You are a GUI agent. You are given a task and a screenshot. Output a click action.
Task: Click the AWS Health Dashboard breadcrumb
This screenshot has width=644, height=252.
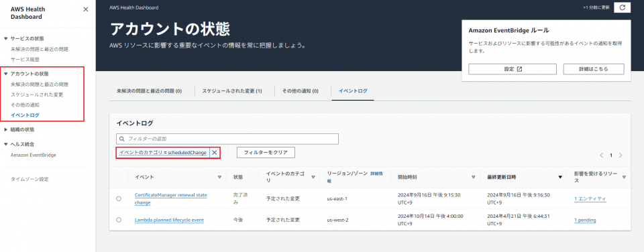(134, 7)
